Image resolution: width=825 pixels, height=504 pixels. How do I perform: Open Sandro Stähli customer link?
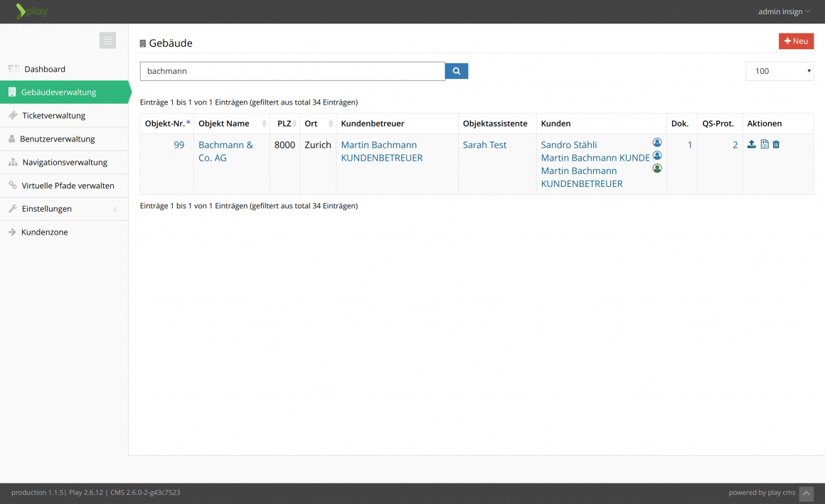click(569, 145)
